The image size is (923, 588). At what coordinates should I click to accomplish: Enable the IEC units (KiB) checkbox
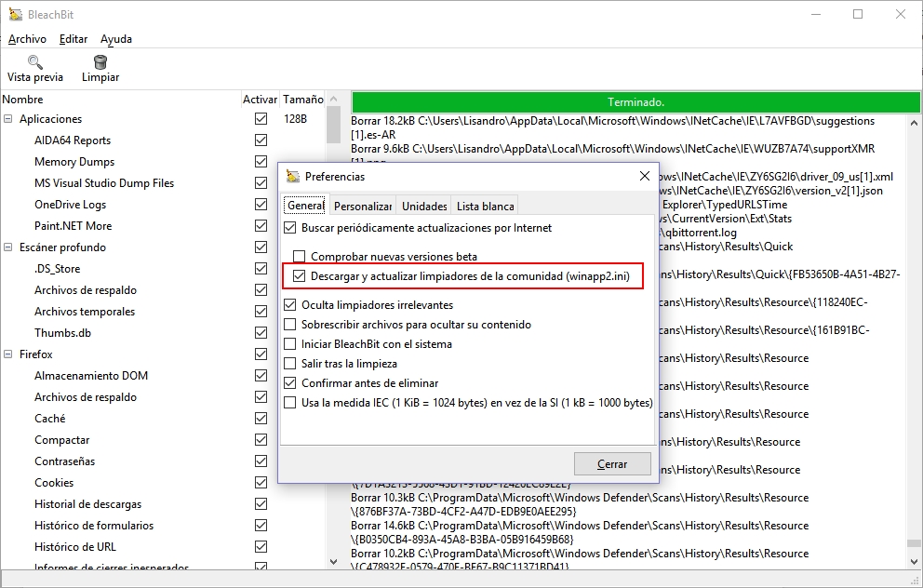289,403
